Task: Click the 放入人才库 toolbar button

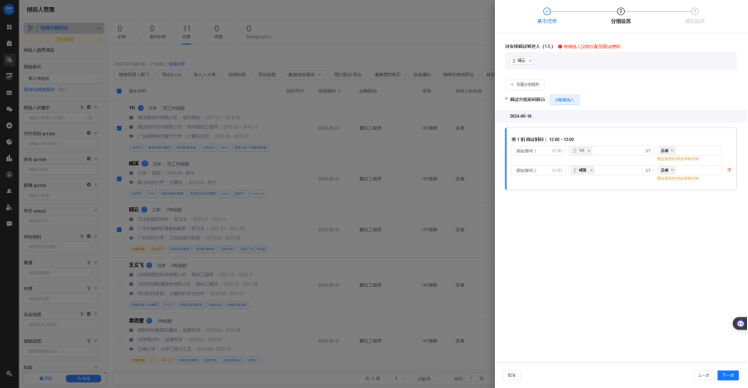Action: (x=205, y=74)
